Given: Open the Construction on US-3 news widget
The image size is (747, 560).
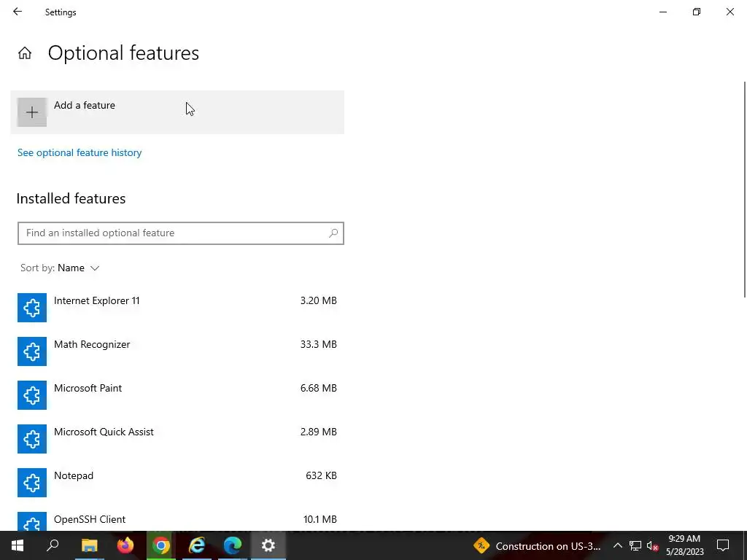Looking at the screenshot, I should click(x=538, y=546).
